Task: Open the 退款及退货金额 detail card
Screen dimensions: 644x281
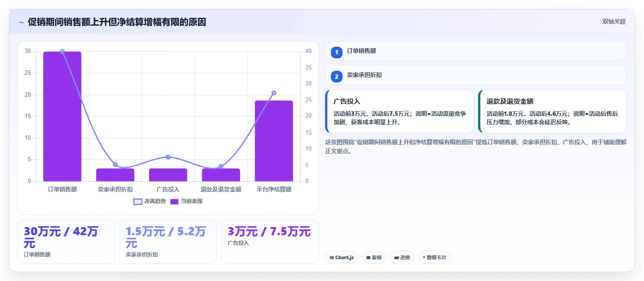Action: (x=552, y=111)
